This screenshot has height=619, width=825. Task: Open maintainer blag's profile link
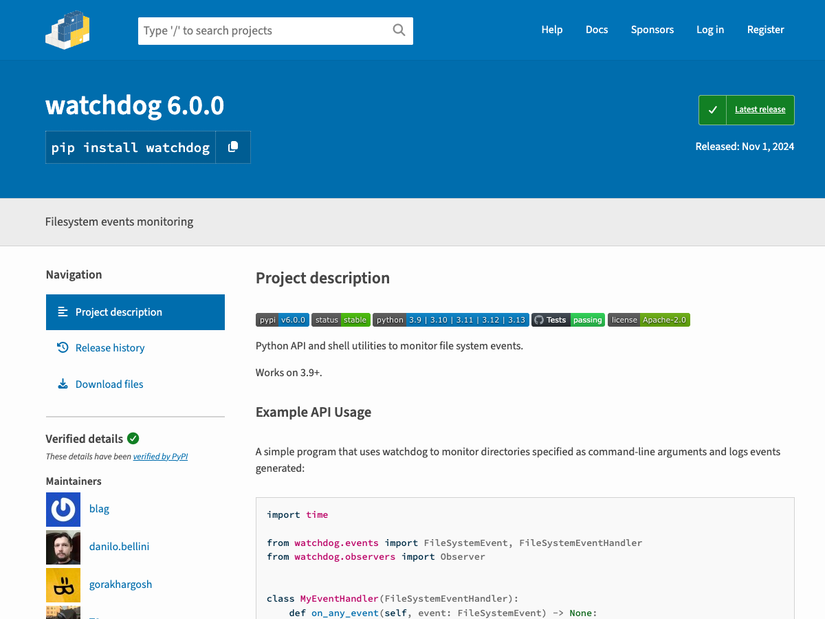tap(99, 508)
